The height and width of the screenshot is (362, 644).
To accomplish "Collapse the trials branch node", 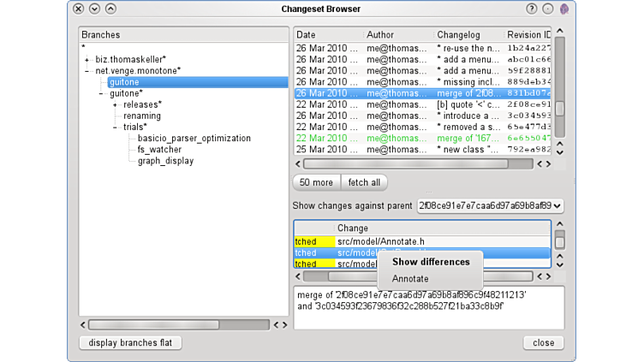I will (115, 127).
